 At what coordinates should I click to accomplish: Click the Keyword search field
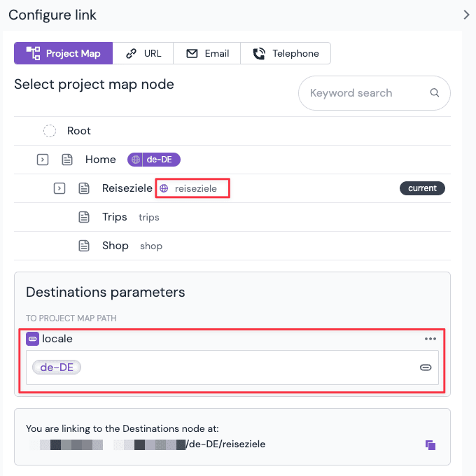click(364, 93)
